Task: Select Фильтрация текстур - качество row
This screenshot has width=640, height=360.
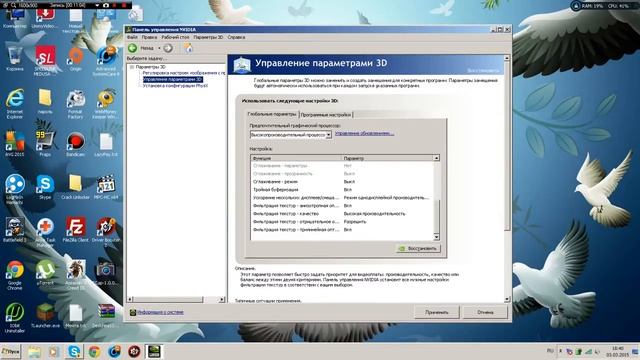Action: click(342, 213)
